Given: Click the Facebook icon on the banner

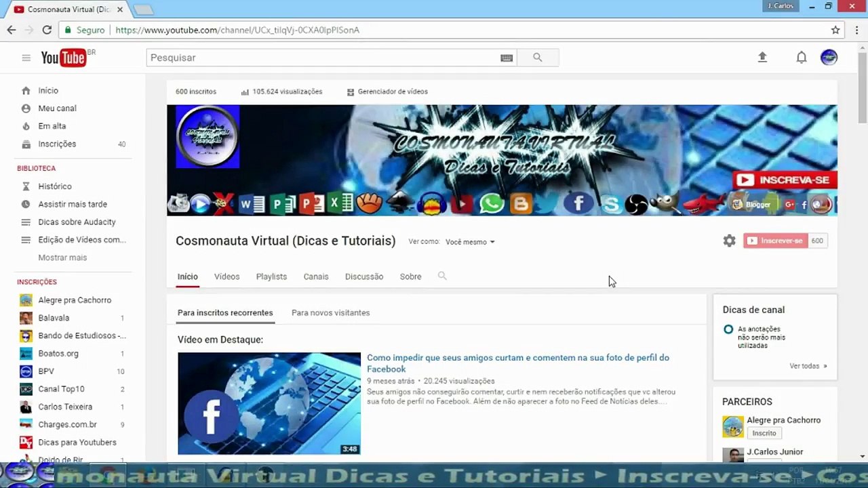Looking at the screenshot, I should tap(578, 203).
